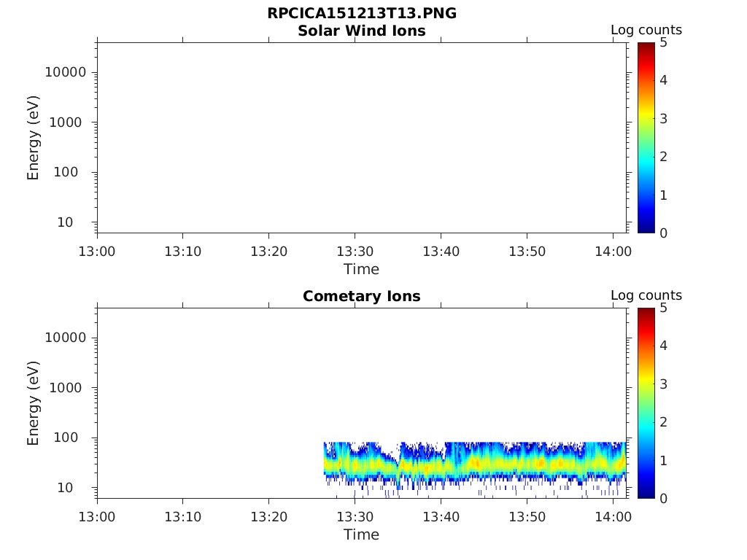Click the 14:00 tick label of Solar Wind plot
The height and width of the screenshot is (560, 747).
pyautogui.click(x=613, y=252)
